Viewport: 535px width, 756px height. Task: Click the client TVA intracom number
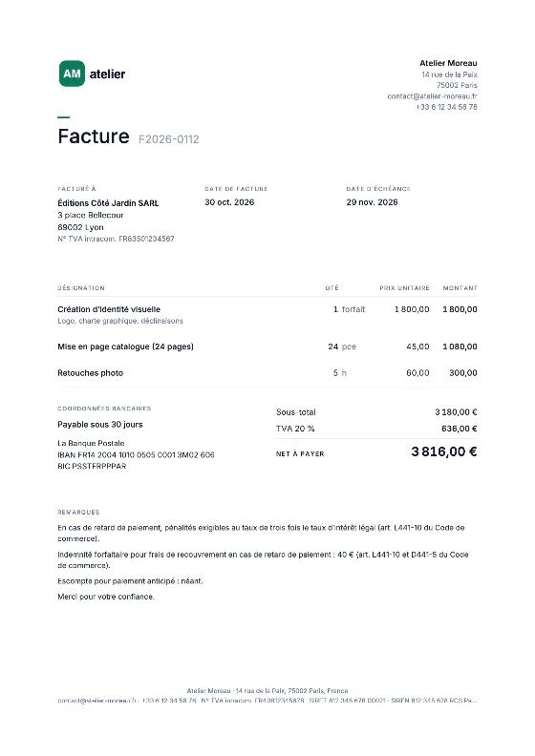point(116,239)
